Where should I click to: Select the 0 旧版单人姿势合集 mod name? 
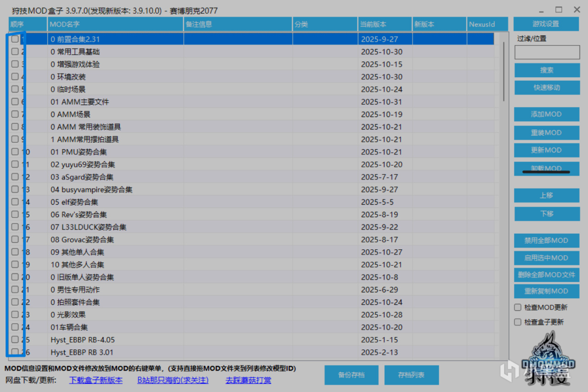pos(82,277)
